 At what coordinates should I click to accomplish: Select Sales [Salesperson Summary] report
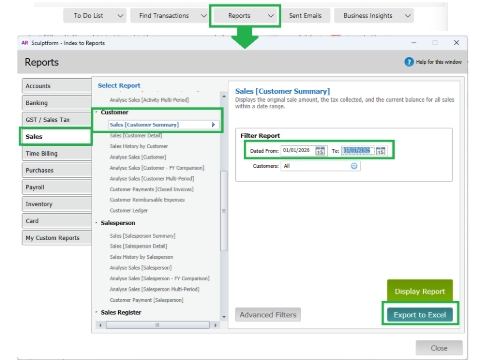tap(142, 236)
